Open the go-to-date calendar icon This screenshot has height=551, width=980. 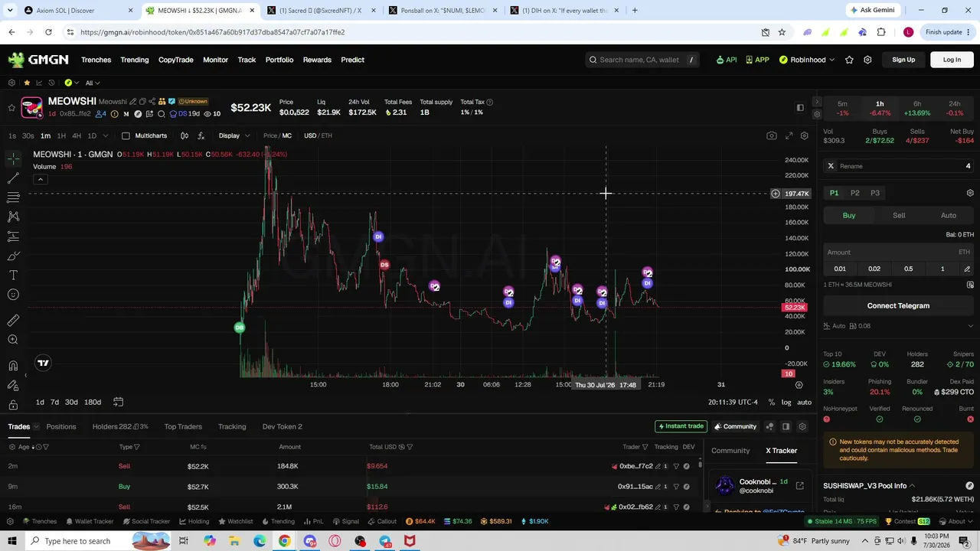[118, 402]
